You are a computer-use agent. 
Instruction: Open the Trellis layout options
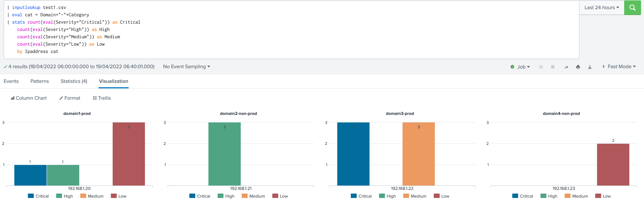tap(101, 98)
